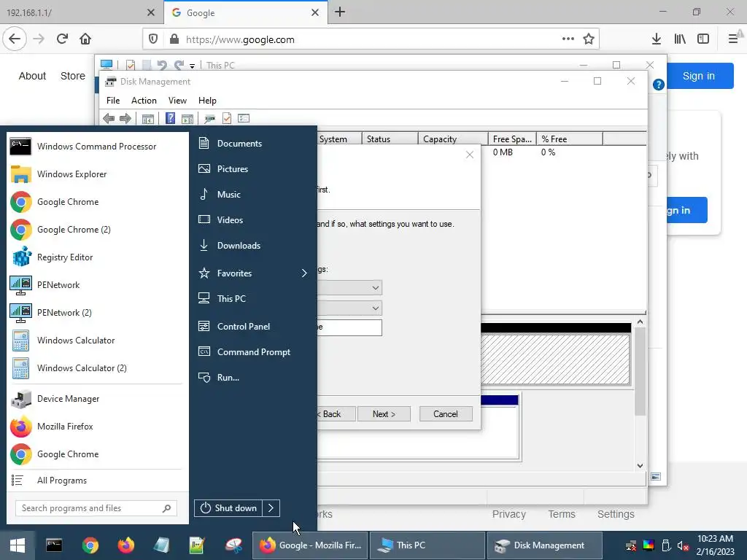This screenshot has width=747, height=560.
Task: Click % Free column header
Action: (569, 139)
